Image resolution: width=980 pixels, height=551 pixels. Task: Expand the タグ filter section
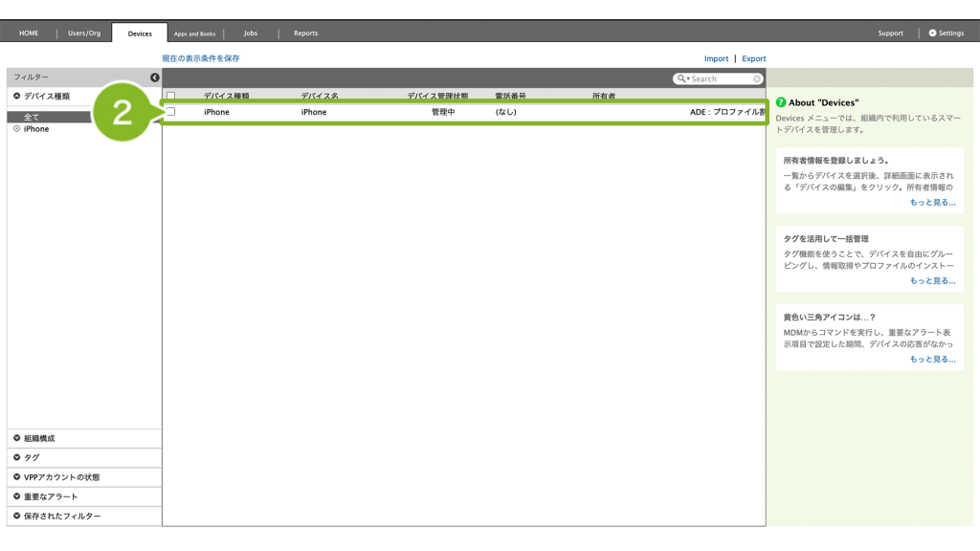click(x=17, y=457)
